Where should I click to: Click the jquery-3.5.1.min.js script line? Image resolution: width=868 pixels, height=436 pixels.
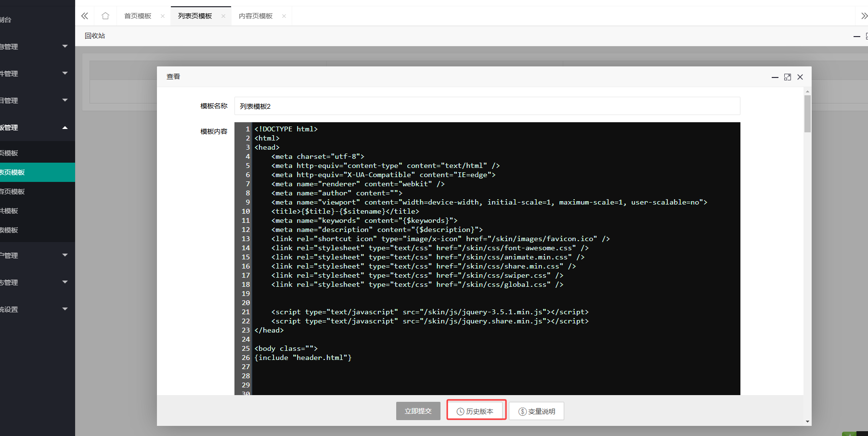pos(430,312)
